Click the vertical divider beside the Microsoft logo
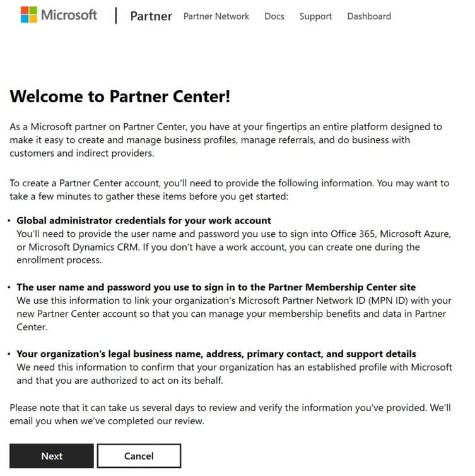 pyautogui.click(x=116, y=16)
